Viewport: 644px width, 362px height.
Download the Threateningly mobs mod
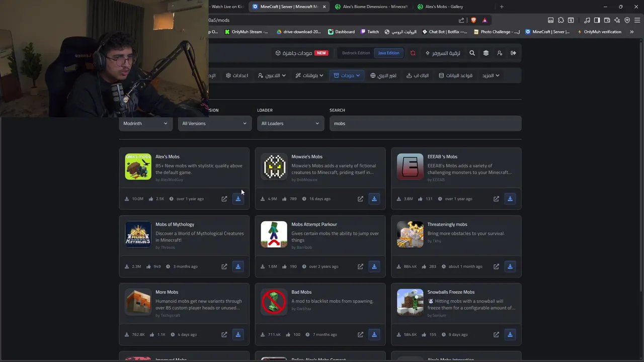510,266
